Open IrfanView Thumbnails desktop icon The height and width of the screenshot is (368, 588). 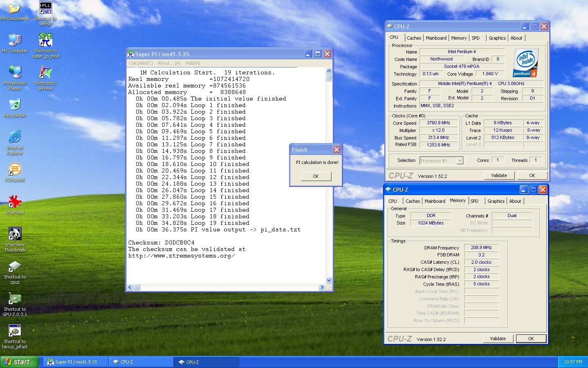tap(15, 239)
